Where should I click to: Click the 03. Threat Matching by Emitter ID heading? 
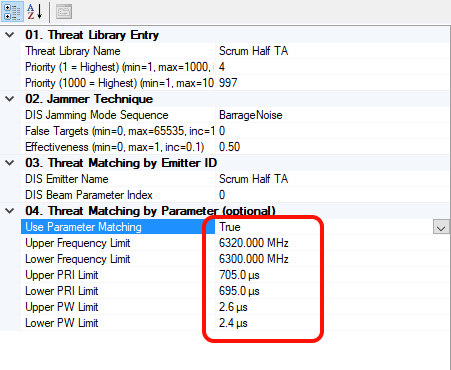click(x=121, y=163)
